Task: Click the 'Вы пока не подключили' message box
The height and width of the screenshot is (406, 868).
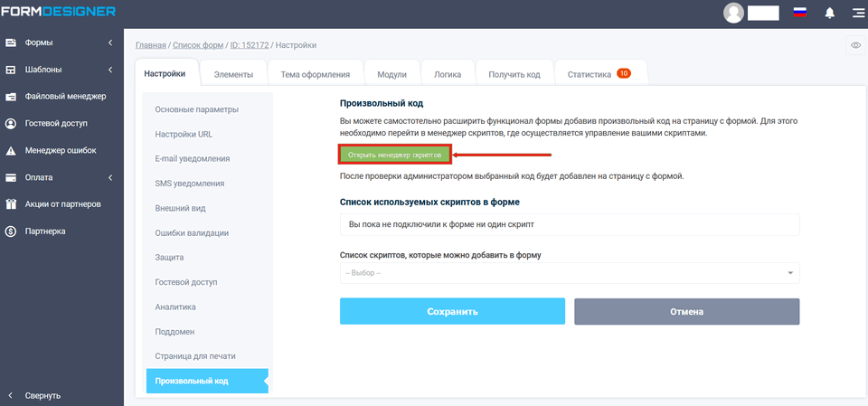Action: pyautogui.click(x=570, y=224)
